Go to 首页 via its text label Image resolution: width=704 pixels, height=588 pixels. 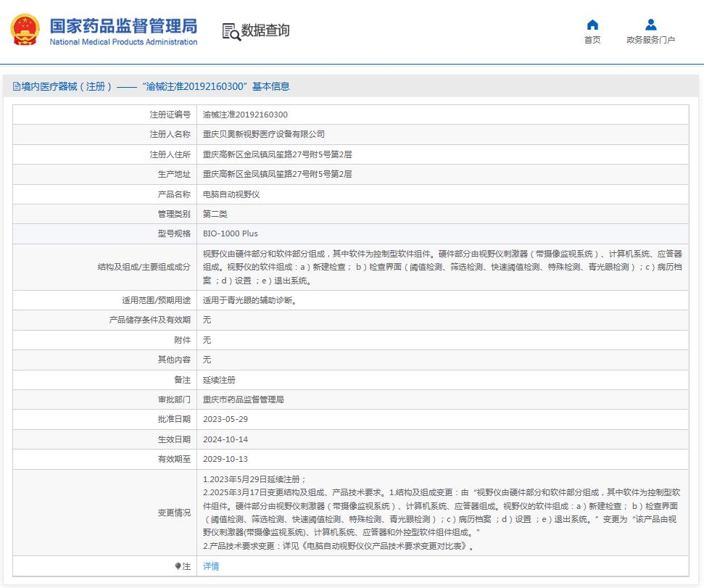pyautogui.click(x=592, y=41)
